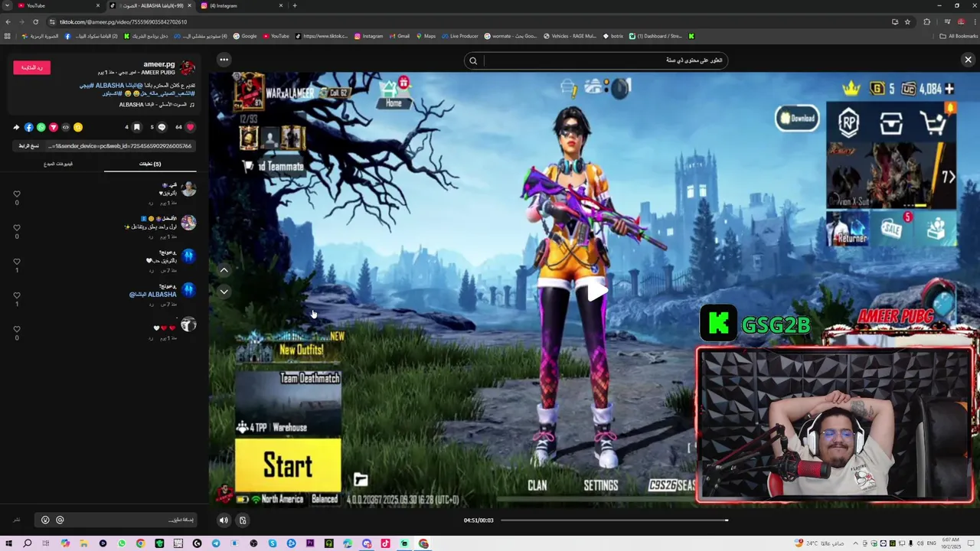
Task: Switch to the creator videos tab
Action: coord(58,164)
